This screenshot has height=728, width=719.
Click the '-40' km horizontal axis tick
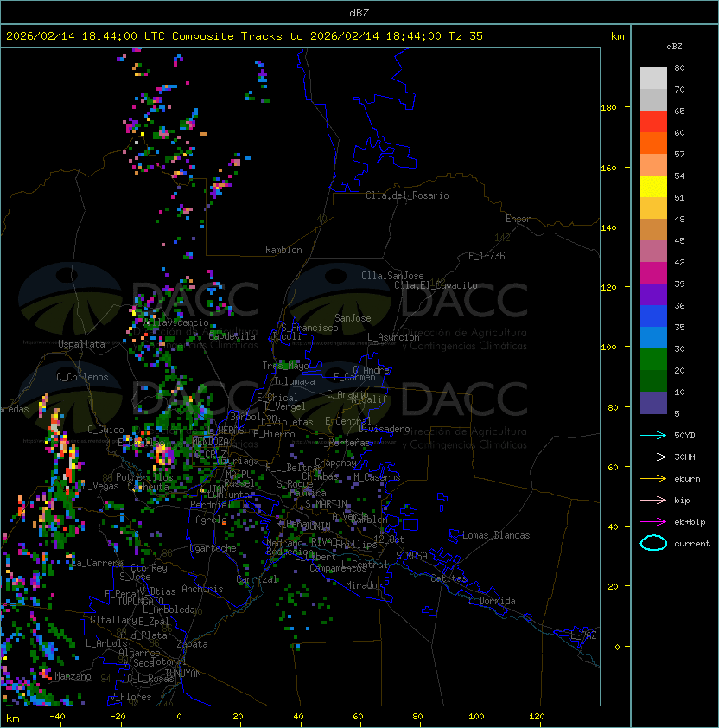57,717
